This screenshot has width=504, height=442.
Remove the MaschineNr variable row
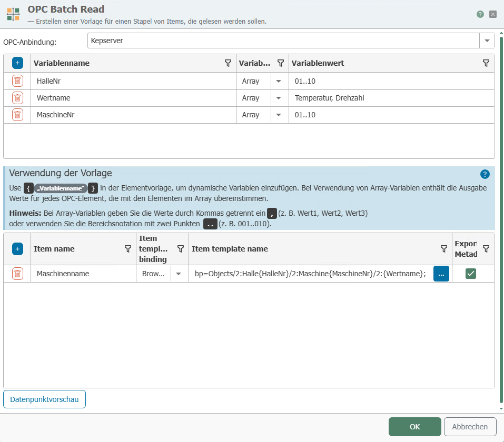pos(17,115)
